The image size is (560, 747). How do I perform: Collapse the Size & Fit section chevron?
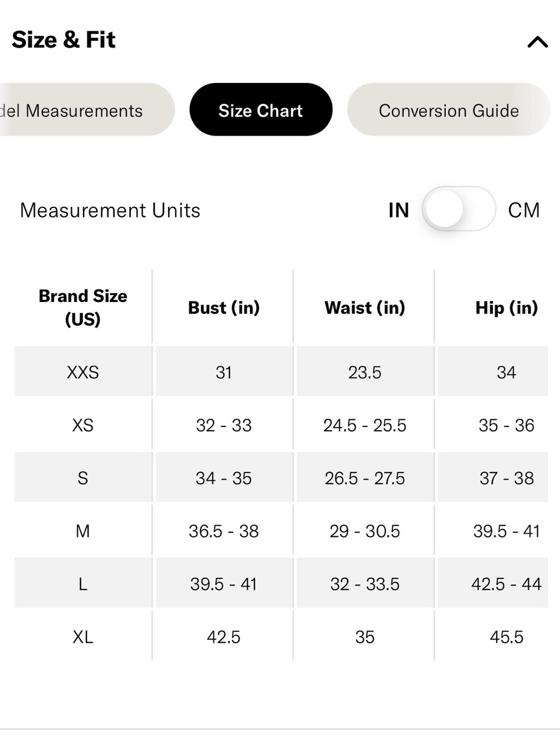[x=538, y=42]
